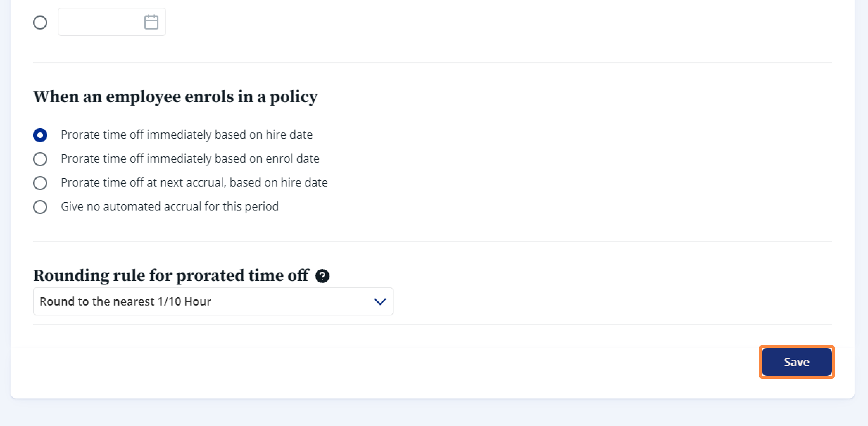868x426 pixels.
Task: Click heading 'Rounding rule for prorated time off'
Action: [x=171, y=276]
